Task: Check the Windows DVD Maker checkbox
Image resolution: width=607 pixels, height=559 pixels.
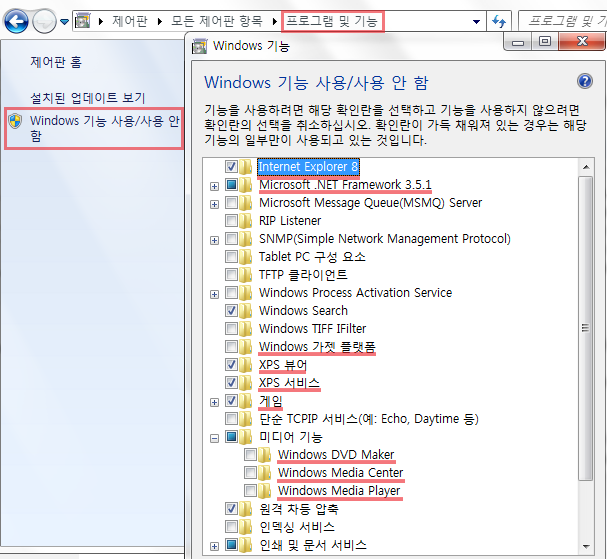Action: [250, 454]
